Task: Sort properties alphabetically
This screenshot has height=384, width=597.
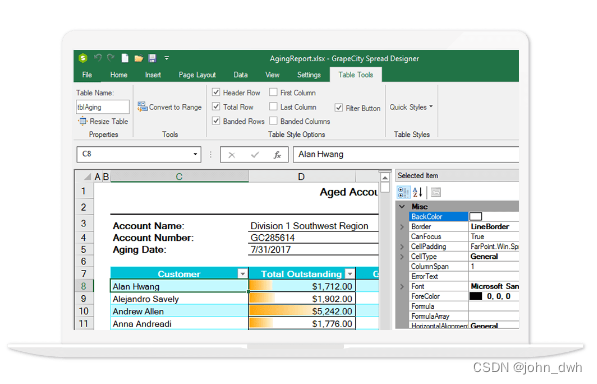Action: [x=418, y=192]
